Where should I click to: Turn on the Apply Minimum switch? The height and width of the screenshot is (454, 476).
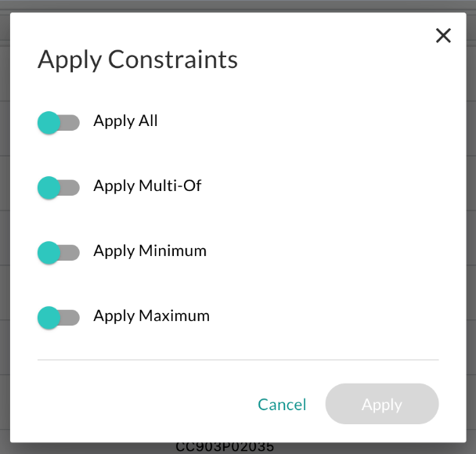click(59, 252)
